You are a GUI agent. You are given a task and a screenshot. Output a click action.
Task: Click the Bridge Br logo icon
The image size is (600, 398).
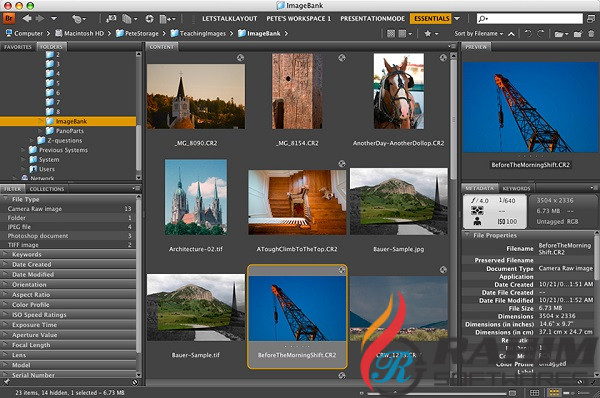pyautogui.click(x=9, y=18)
